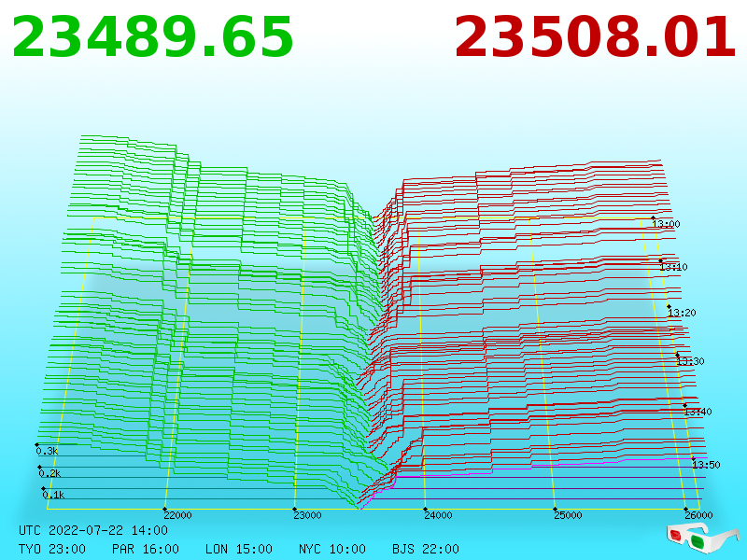Click the 13:40 time axis marker
This screenshot has width=747, height=560.
(698, 412)
